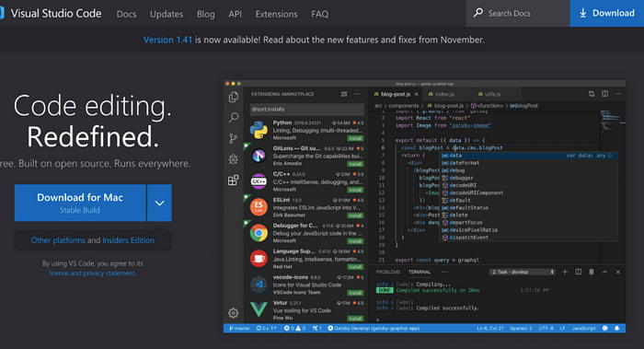This screenshot has height=349, width=644.
Task: Select the Debugger for Chrome icon
Action: click(259, 233)
